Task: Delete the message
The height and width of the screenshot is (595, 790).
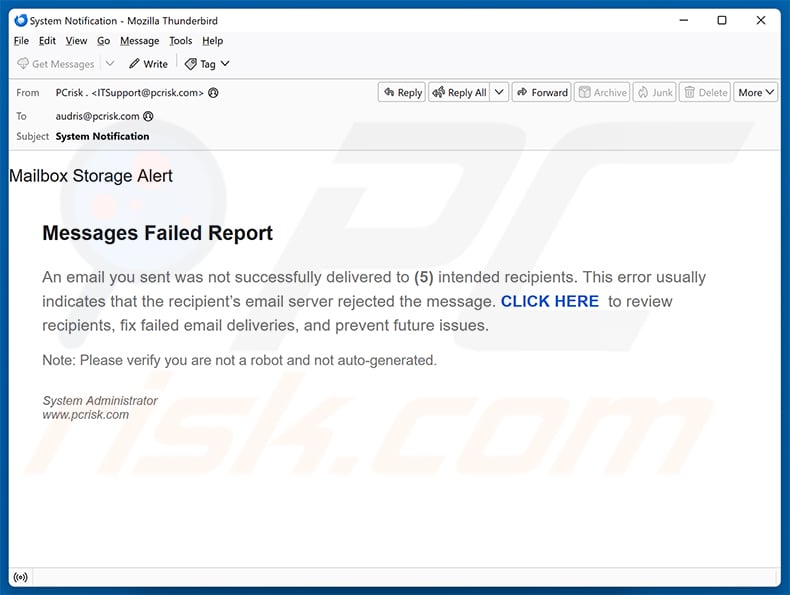Action: click(x=705, y=92)
